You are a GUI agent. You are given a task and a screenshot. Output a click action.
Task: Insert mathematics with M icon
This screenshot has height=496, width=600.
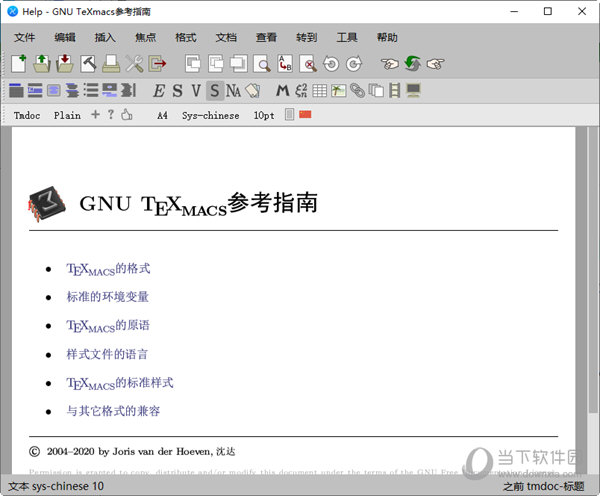click(282, 91)
